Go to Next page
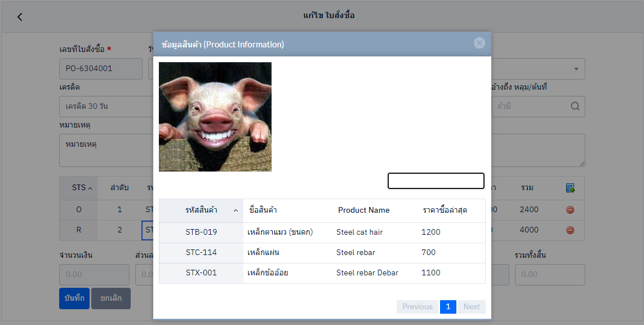The width and height of the screenshot is (644, 325). point(472,307)
